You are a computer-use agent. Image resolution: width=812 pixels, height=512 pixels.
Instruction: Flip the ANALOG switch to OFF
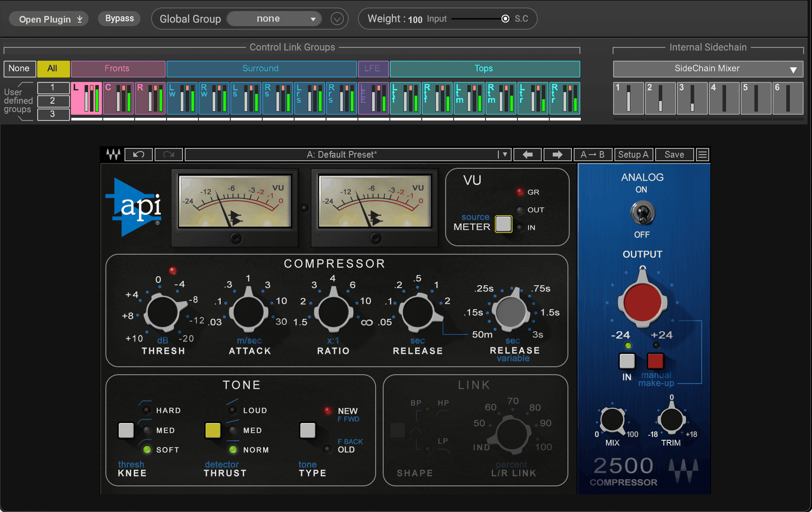pos(642,213)
